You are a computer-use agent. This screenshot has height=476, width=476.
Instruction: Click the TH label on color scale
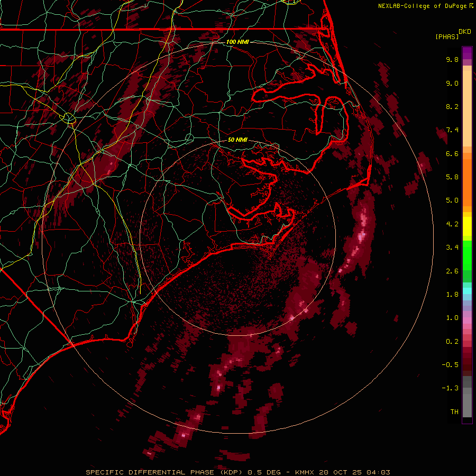[454, 412]
